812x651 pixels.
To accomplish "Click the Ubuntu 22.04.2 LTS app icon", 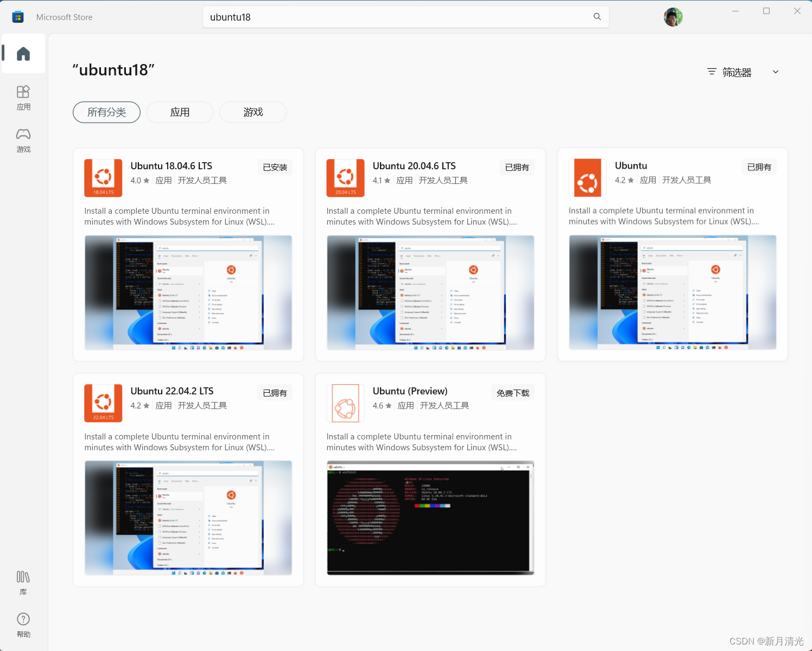I will (x=103, y=403).
